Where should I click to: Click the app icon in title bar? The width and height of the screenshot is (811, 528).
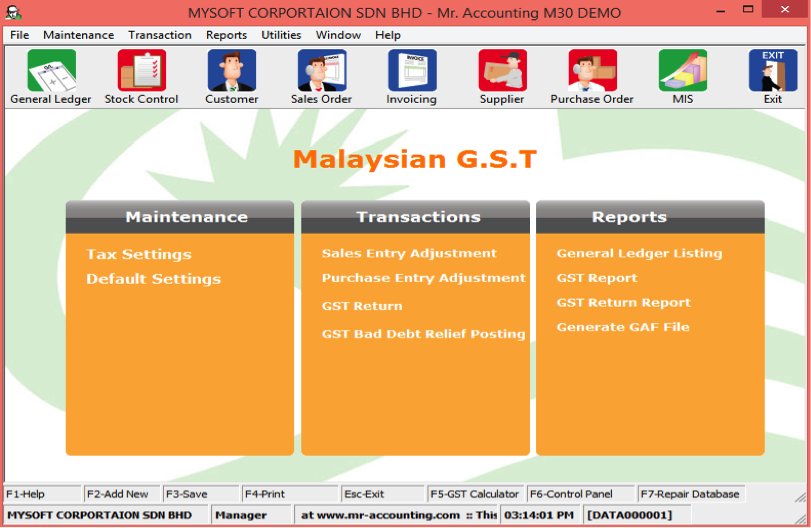tap(13, 12)
